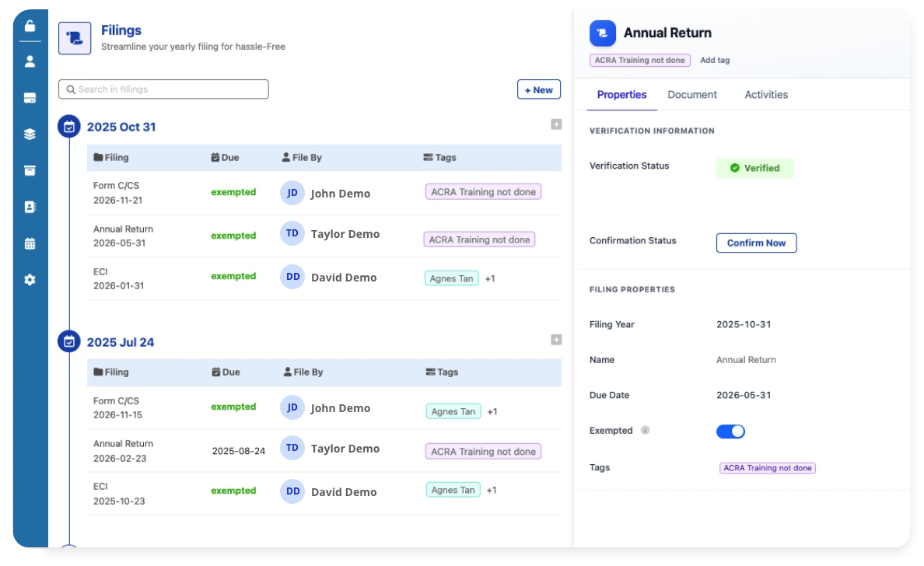Click the info icon beside Exempted

pos(645,431)
